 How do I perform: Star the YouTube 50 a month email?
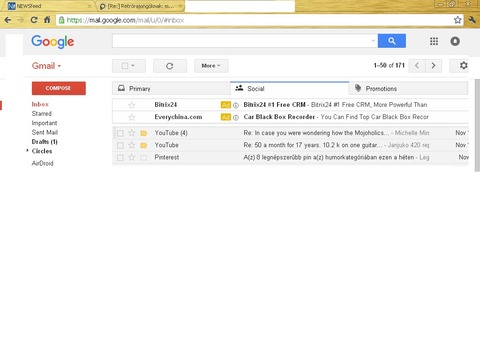(132, 145)
